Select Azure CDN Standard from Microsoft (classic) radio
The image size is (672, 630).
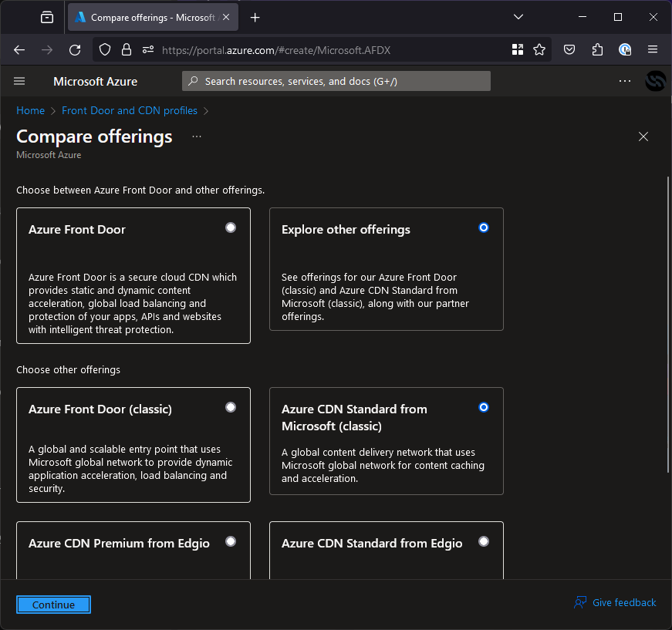click(x=484, y=407)
